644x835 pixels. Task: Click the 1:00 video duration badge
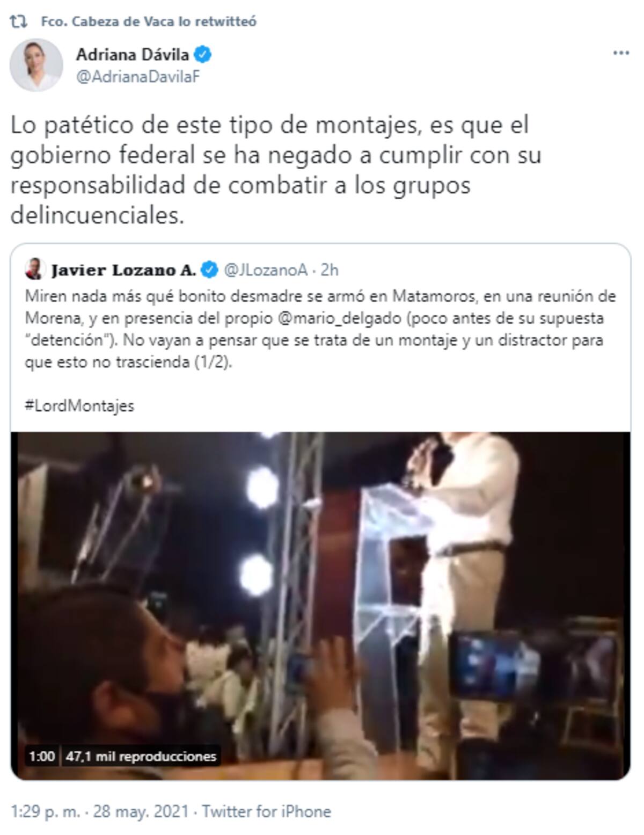[x=42, y=757]
